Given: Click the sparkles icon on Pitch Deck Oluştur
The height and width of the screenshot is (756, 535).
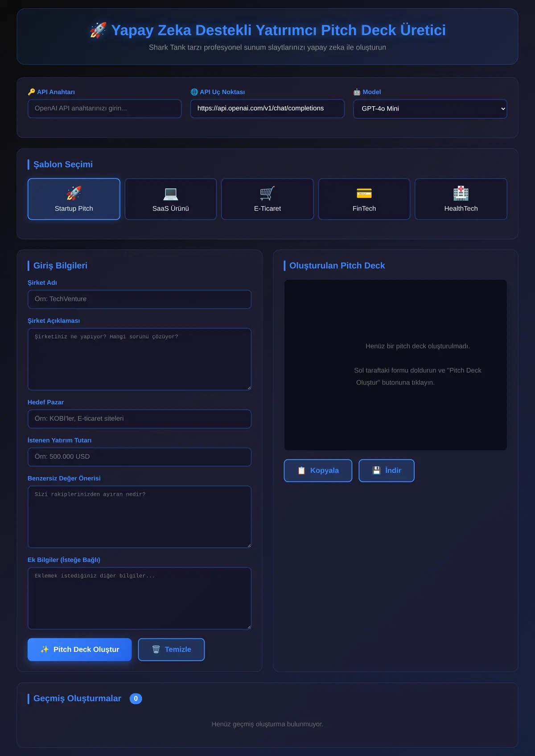Looking at the screenshot, I should [45, 649].
